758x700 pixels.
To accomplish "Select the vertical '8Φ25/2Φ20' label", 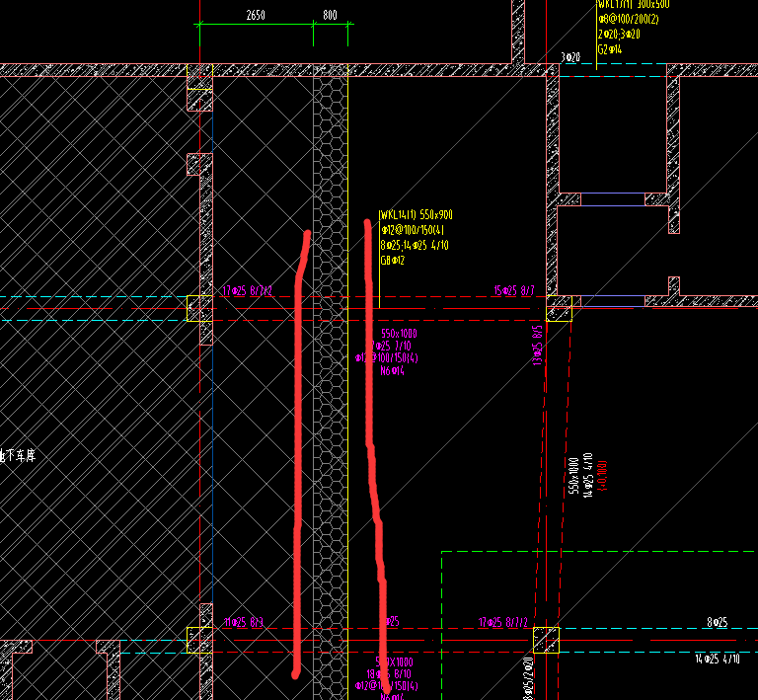I will 528,677.
